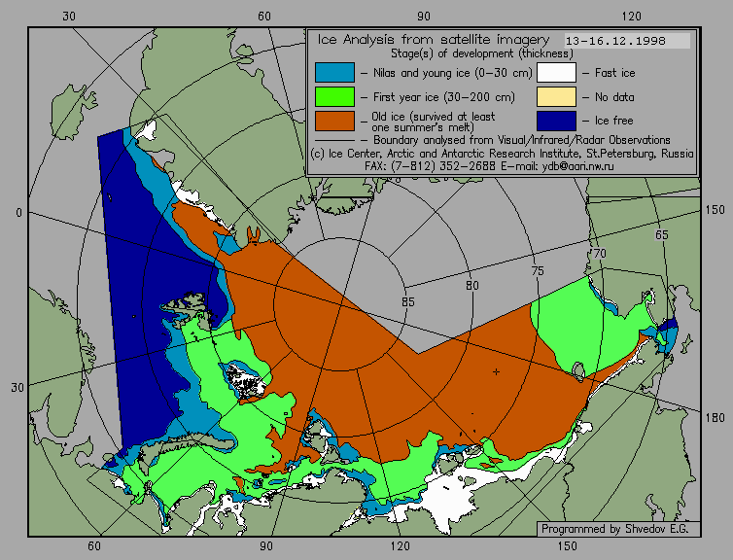Viewport: 733px width, 560px height.
Task: Click the 80 latitude circle label
Action: pyautogui.click(x=472, y=286)
